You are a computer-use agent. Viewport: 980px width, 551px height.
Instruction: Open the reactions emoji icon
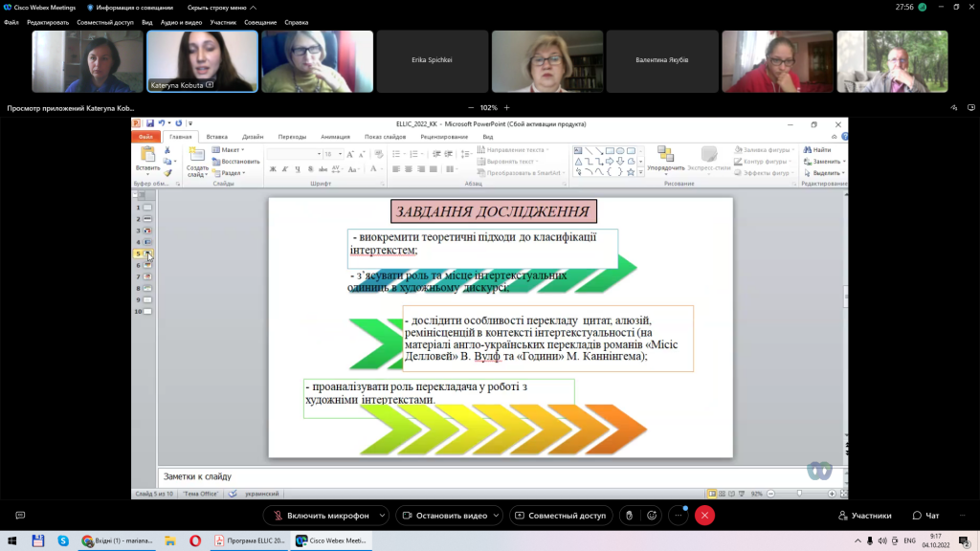click(652, 516)
